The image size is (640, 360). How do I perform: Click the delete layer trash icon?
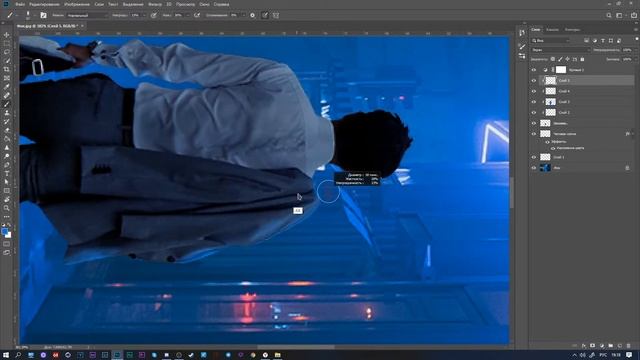[x=629, y=346]
